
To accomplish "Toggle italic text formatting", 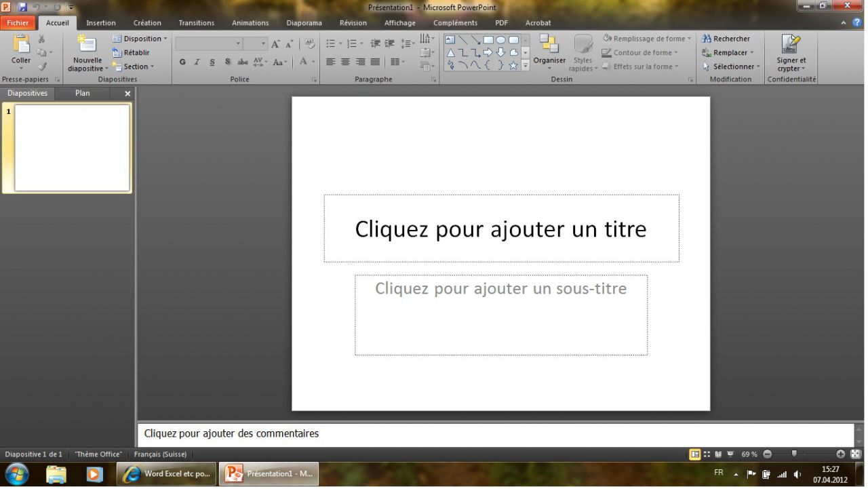I will coord(197,62).
